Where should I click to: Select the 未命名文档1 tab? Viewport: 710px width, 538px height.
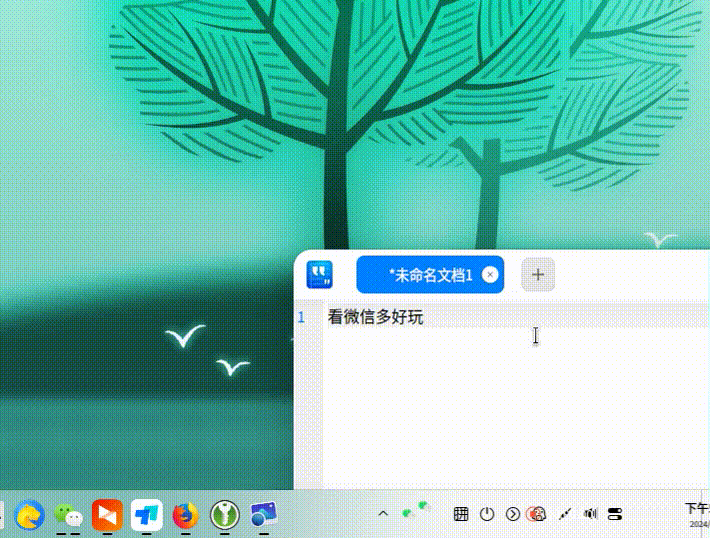(x=430, y=274)
